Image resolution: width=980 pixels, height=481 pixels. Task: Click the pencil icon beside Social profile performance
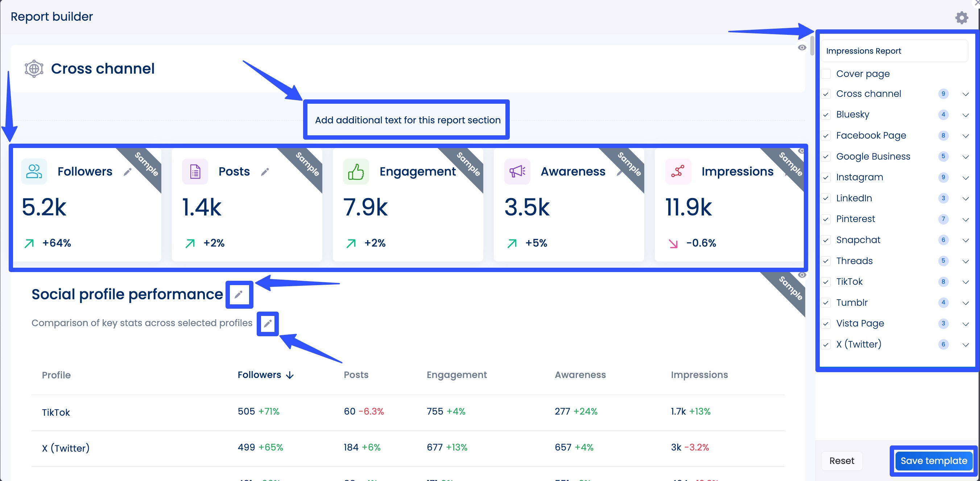[x=239, y=294]
